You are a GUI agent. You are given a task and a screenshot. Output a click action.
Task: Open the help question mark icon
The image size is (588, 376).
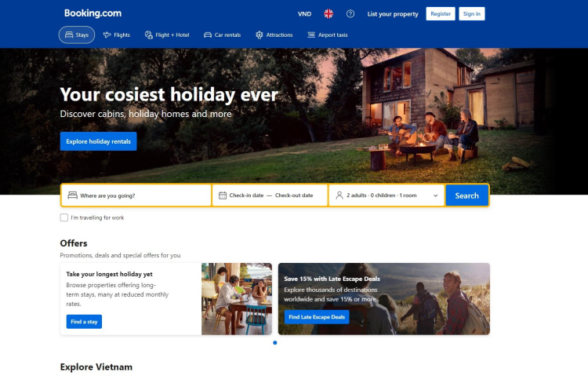click(x=350, y=14)
